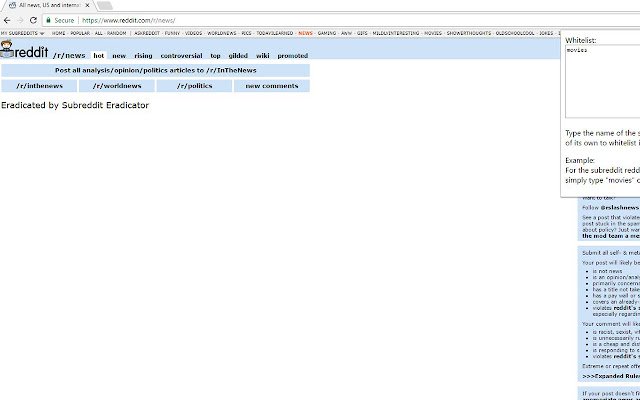Open PICS in the top bar

pyautogui.click(x=247, y=33)
